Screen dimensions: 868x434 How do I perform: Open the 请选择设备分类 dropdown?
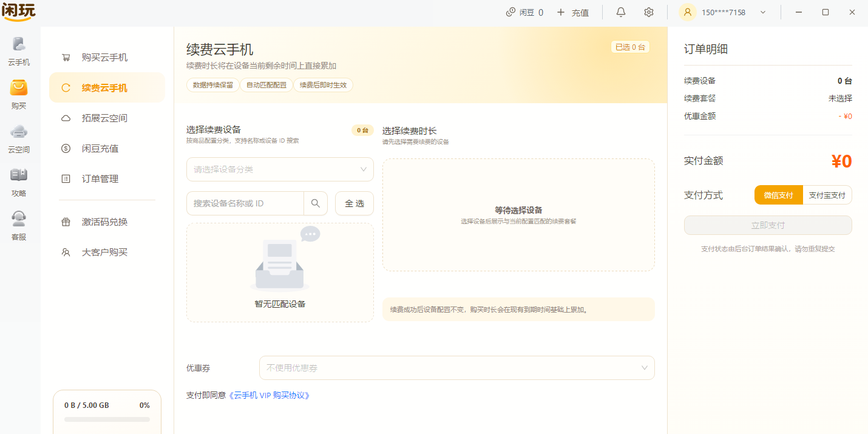280,169
